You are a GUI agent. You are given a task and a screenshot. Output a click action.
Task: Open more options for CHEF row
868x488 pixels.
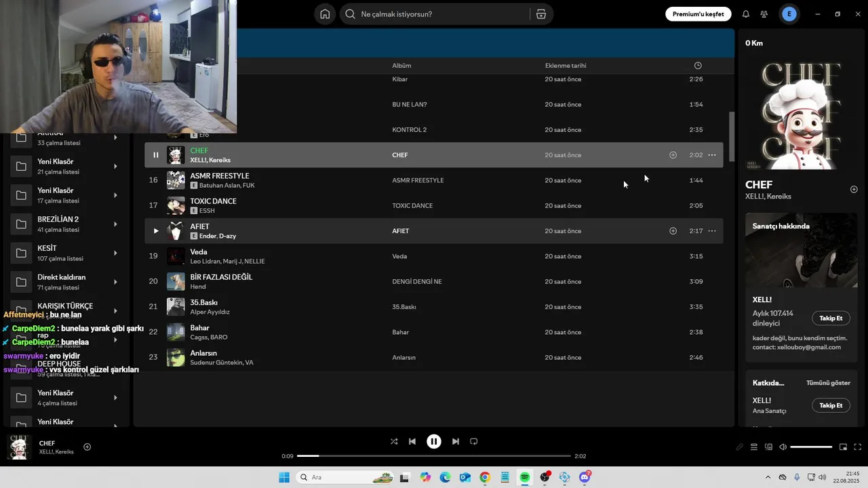(712, 155)
